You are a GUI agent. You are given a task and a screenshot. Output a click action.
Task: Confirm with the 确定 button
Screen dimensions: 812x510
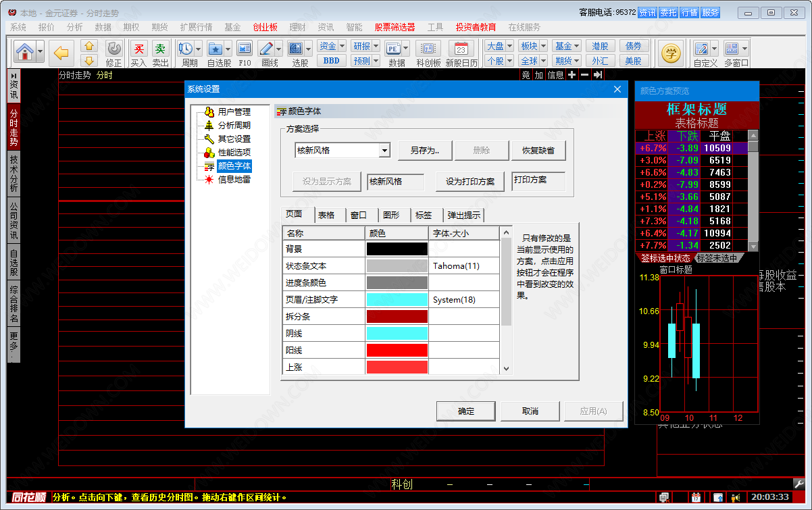466,411
